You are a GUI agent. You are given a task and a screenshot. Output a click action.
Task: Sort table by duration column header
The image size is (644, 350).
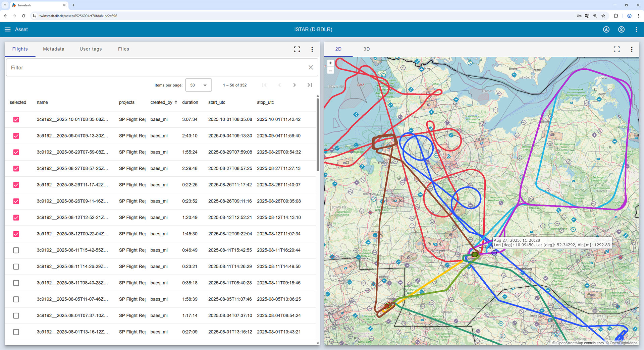tap(190, 102)
